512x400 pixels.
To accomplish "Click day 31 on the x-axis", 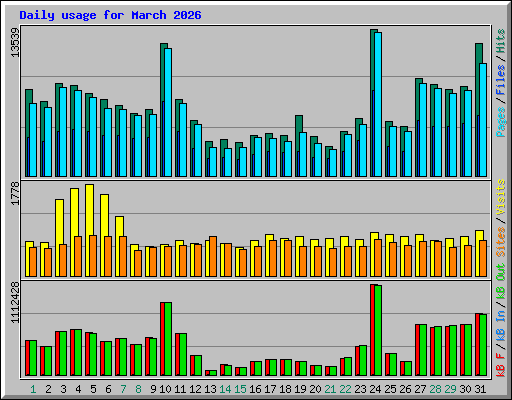I will pyautogui.click(x=480, y=389).
